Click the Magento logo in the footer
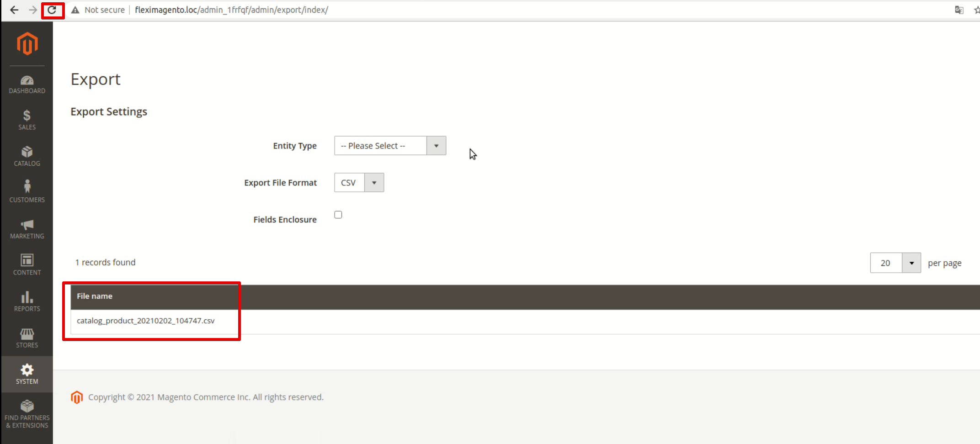Viewport: 980px width, 444px height. (x=77, y=397)
